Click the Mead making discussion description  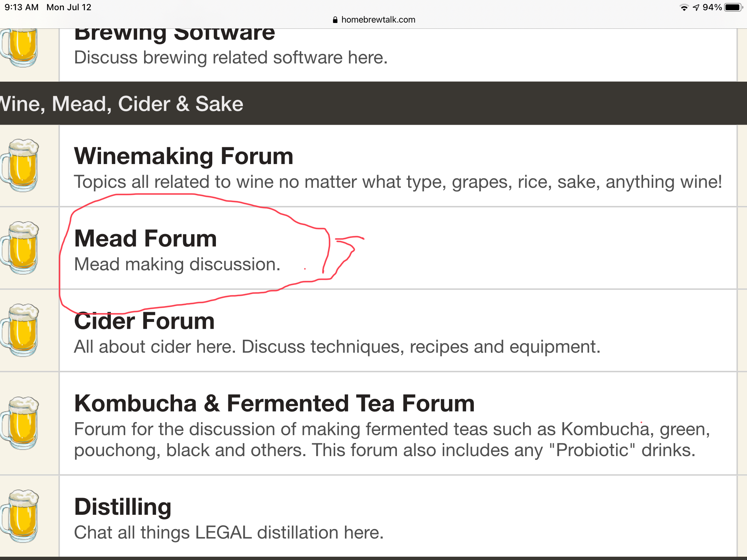click(x=177, y=264)
